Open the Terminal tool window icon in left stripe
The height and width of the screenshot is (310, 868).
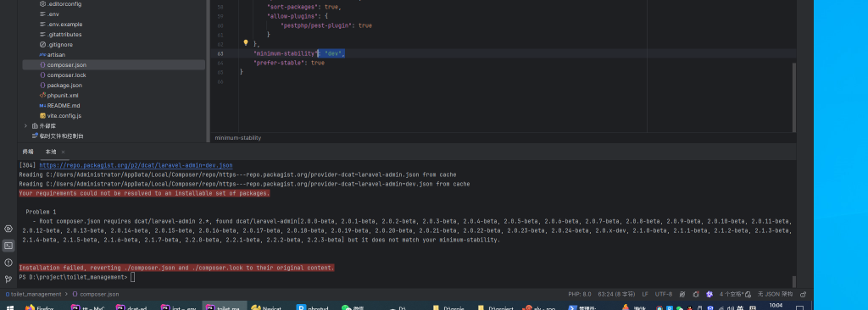(8, 246)
